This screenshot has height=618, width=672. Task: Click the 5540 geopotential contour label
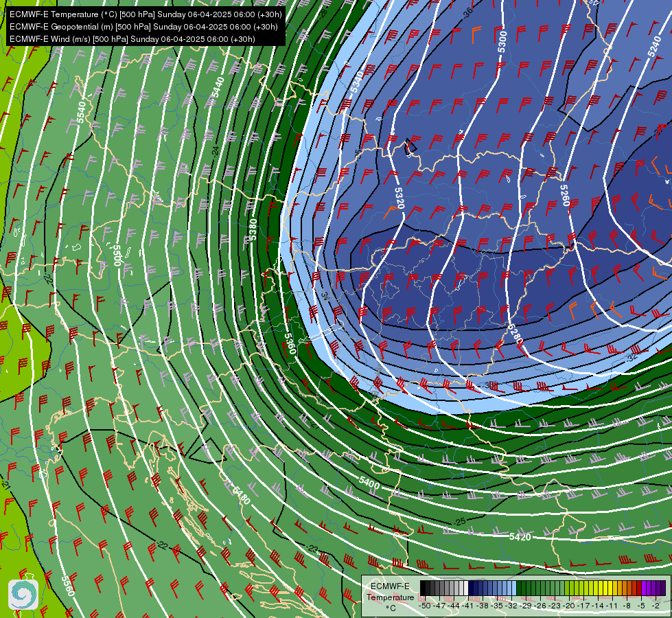click(81, 111)
